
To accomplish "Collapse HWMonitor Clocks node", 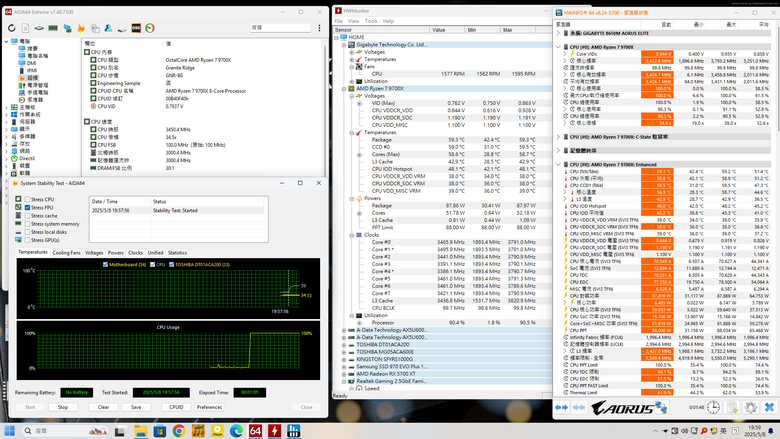I will (351, 235).
